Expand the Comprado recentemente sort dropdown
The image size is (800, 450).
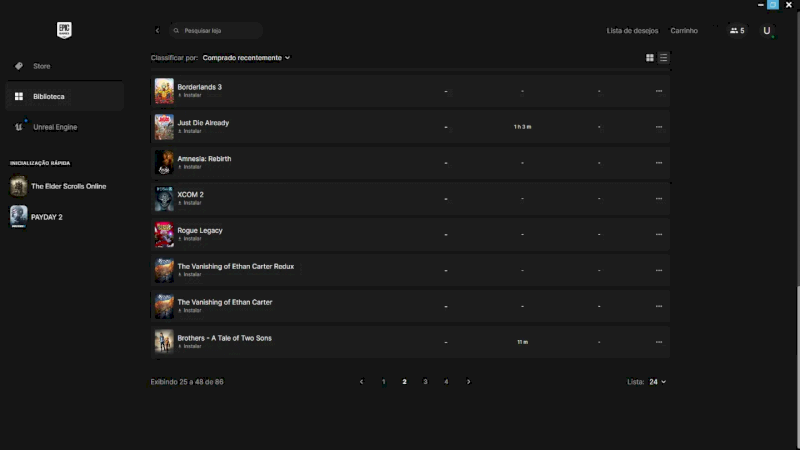pyautogui.click(x=246, y=58)
